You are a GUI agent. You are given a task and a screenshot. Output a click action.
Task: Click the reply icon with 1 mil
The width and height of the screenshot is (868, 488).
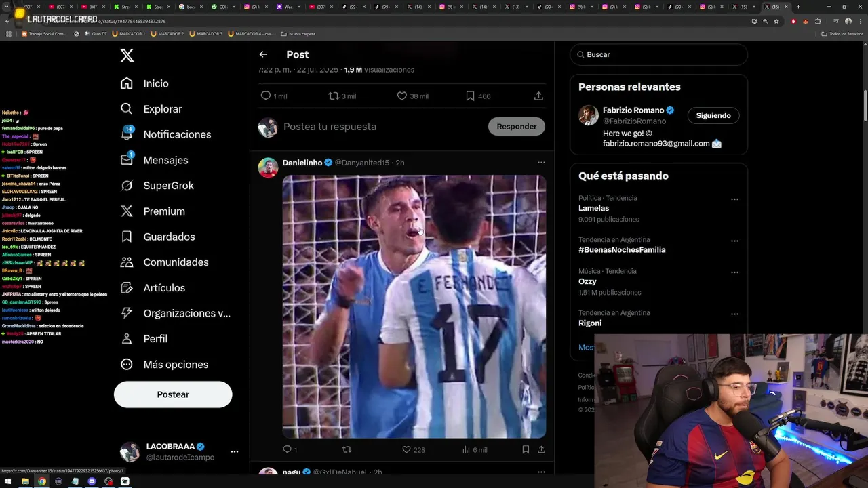(266, 96)
